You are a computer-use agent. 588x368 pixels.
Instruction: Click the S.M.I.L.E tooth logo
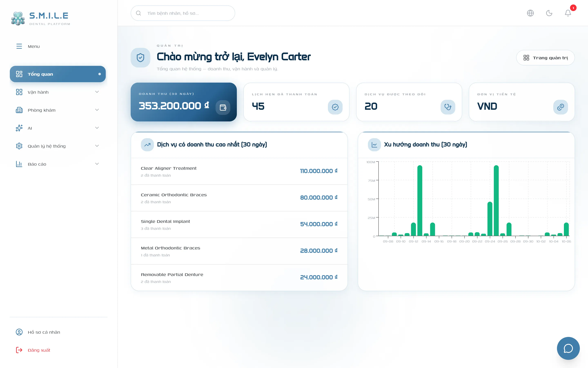tap(18, 18)
